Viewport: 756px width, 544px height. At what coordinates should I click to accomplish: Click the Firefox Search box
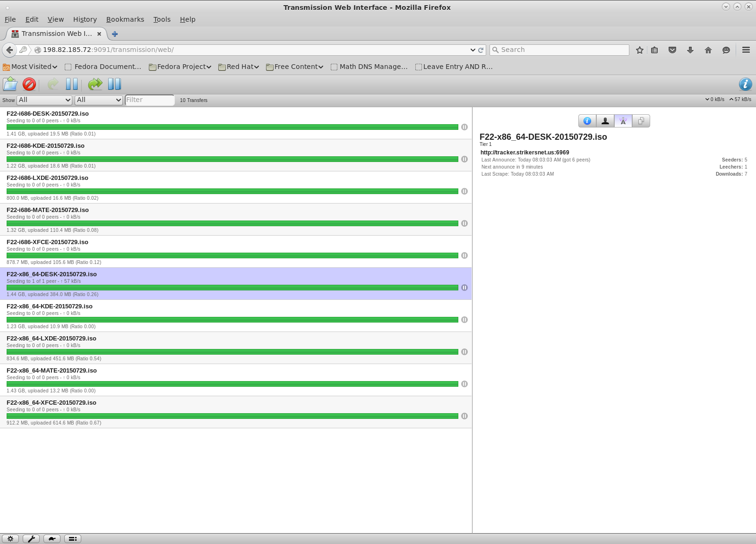pyautogui.click(x=559, y=50)
